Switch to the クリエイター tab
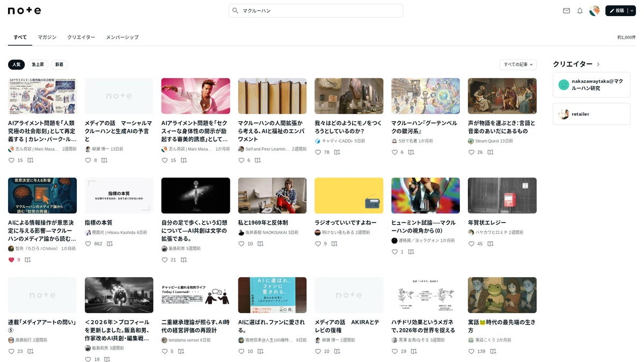 click(x=81, y=37)
